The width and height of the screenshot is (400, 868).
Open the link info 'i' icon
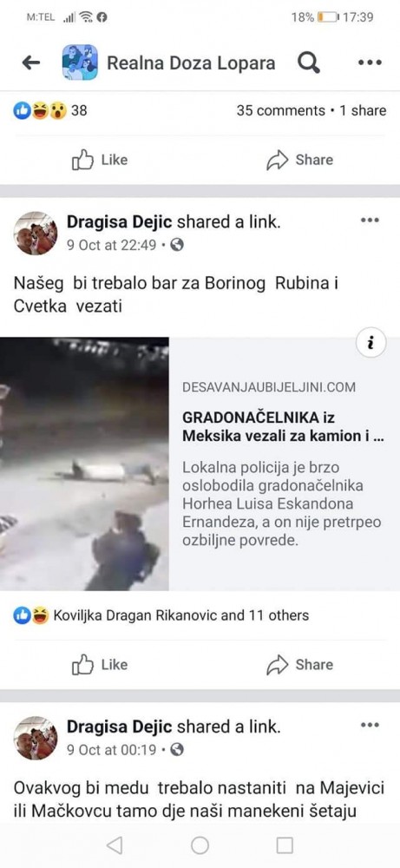coord(371,344)
